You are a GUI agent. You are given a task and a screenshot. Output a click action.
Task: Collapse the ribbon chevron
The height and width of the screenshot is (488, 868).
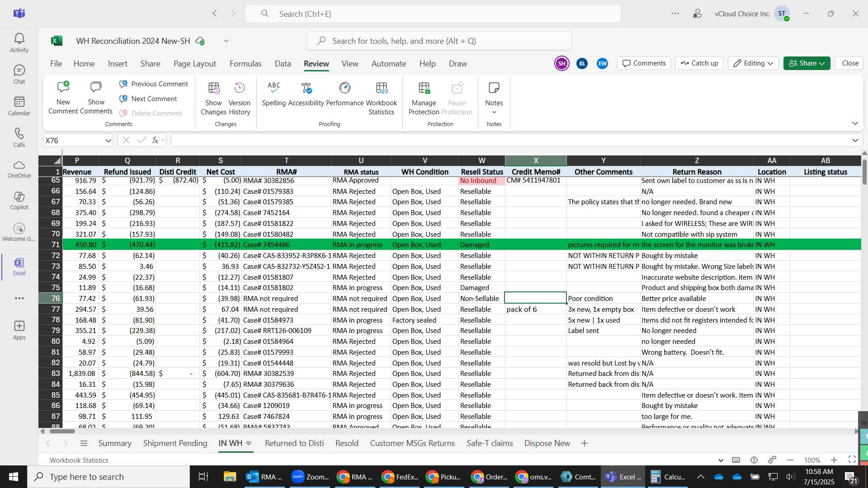pyautogui.click(x=855, y=123)
